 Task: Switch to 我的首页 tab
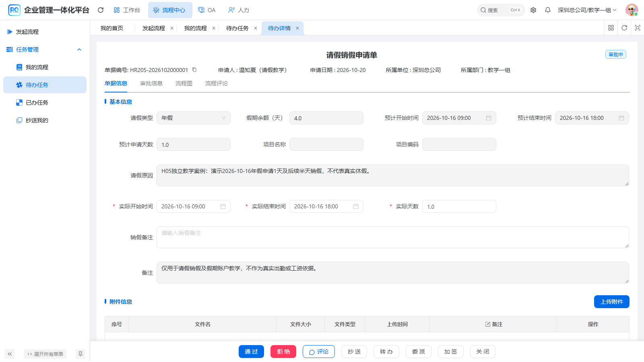[112, 28]
